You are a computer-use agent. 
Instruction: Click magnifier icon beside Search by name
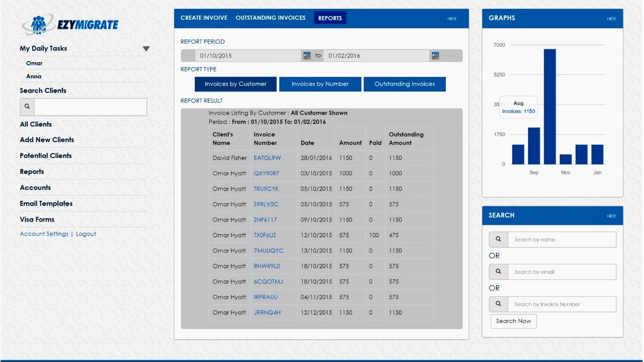tap(498, 239)
